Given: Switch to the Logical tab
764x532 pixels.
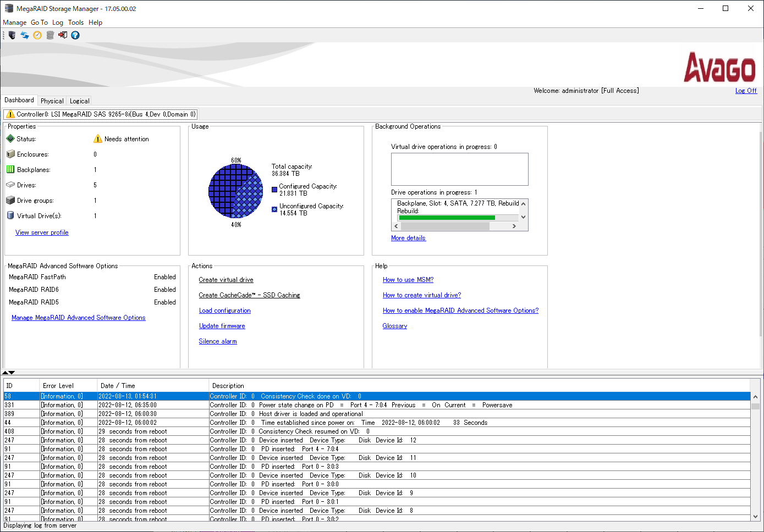Looking at the screenshot, I should [80, 101].
